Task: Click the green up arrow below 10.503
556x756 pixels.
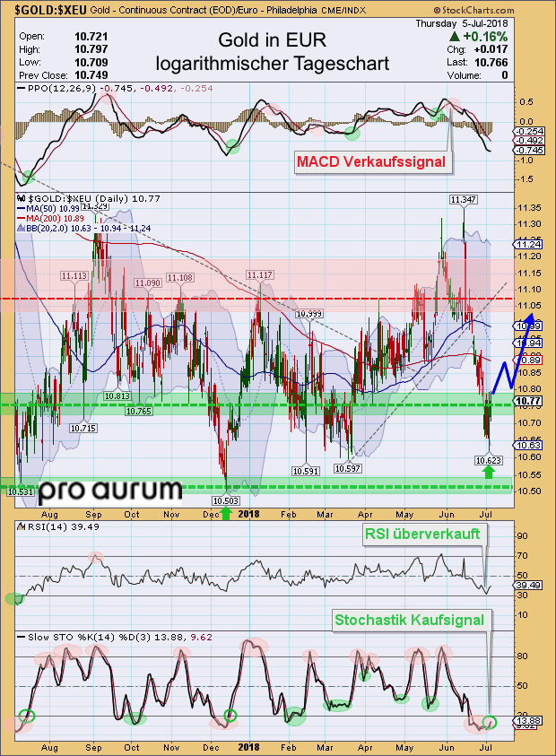Action: coord(226,512)
